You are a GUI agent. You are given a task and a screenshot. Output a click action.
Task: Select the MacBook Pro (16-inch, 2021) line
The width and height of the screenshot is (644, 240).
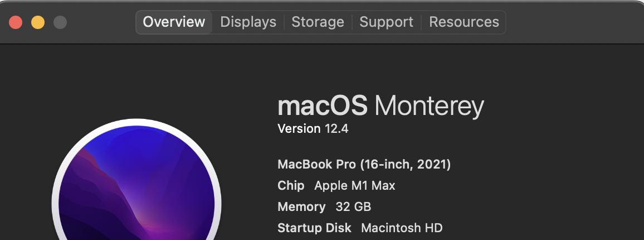click(x=364, y=165)
